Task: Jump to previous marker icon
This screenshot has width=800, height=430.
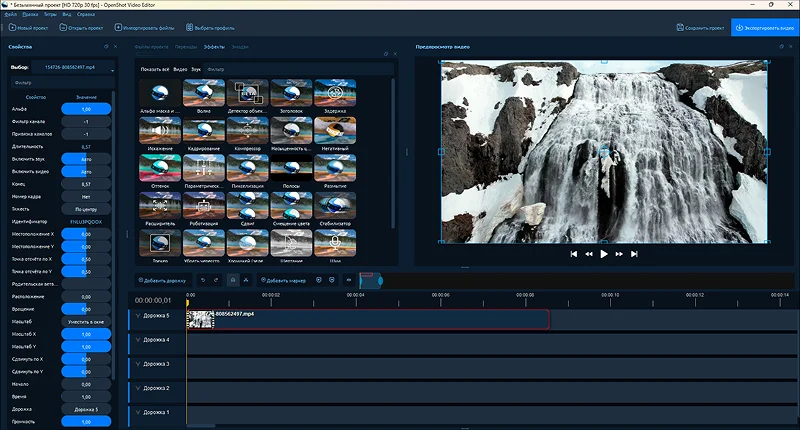Action: tap(319, 280)
